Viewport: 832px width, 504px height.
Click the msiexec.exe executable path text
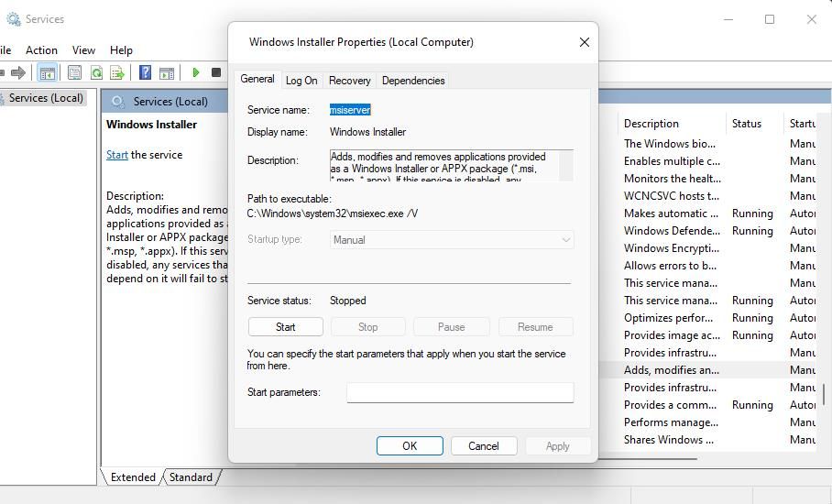333,214
